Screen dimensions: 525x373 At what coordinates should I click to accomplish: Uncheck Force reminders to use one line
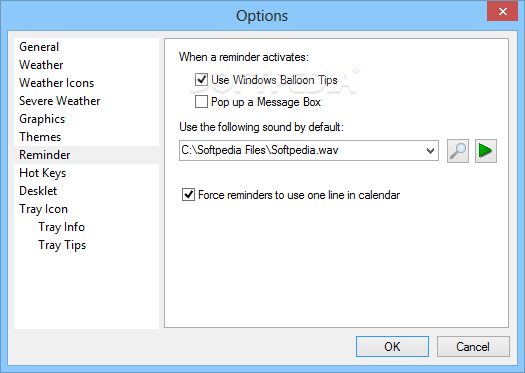188,195
